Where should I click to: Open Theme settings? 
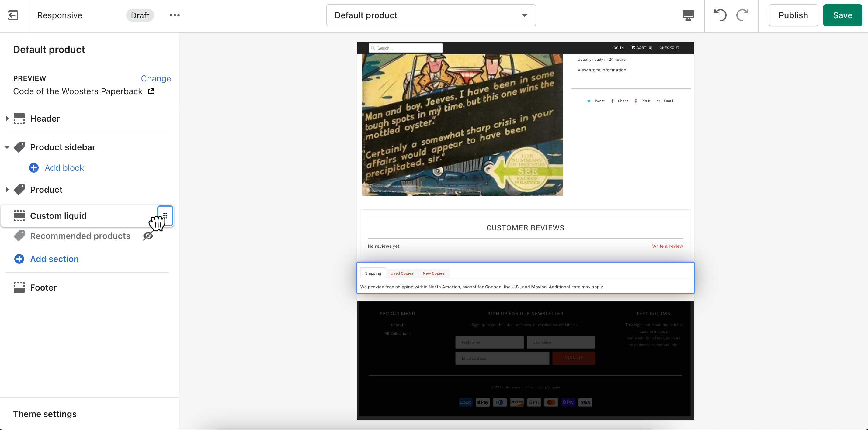(x=45, y=414)
